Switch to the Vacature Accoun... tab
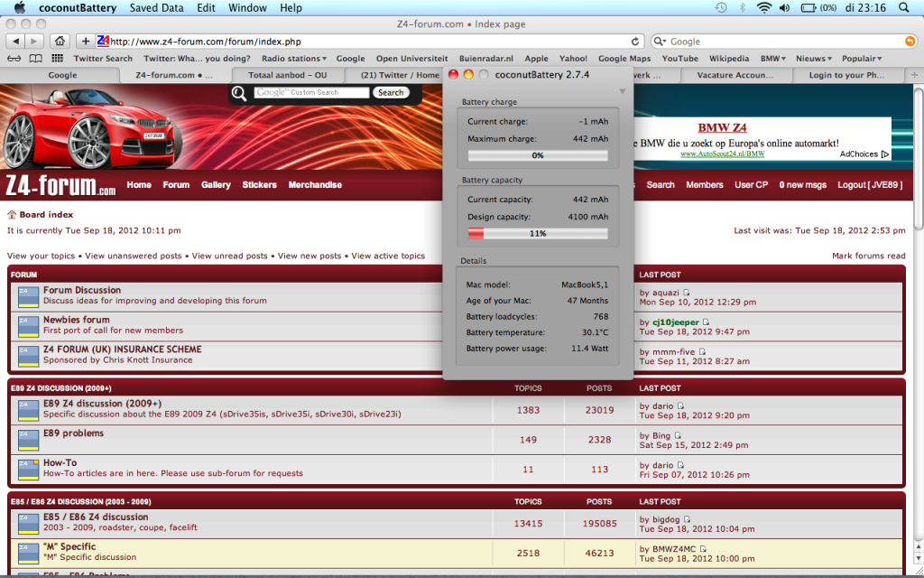 pyautogui.click(x=735, y=75)
